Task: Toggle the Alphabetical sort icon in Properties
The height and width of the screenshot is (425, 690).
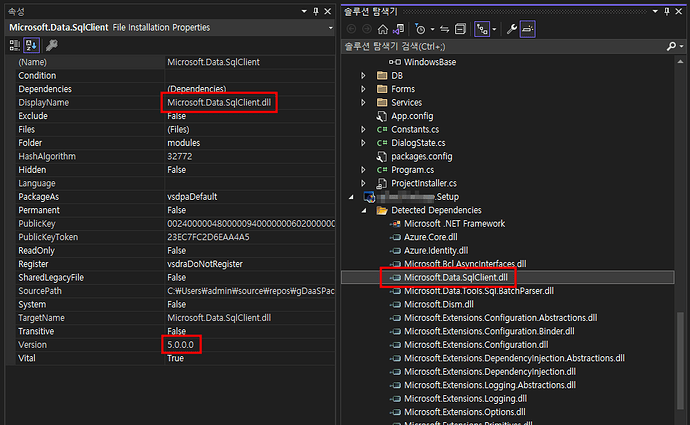Action: coord(32,45)
